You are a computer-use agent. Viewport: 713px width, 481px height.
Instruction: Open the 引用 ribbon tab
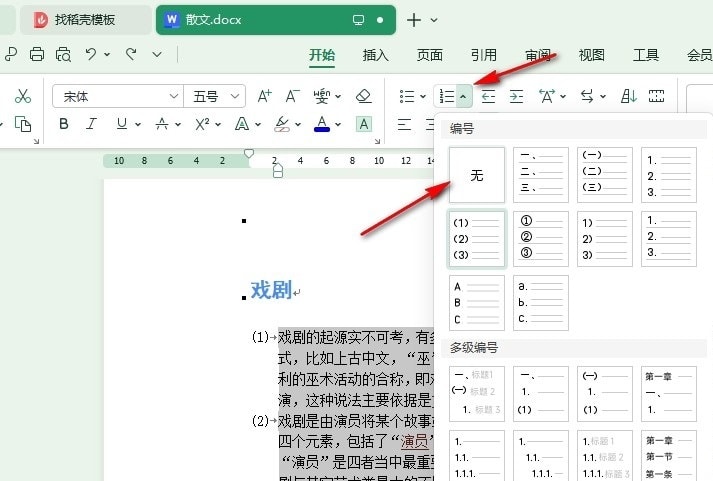point(483,55)
